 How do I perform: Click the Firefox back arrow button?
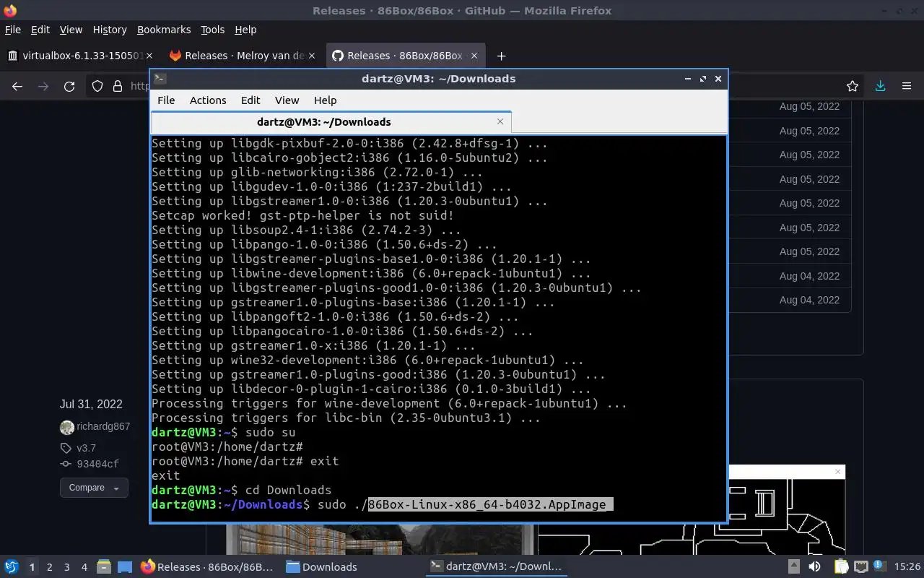[17, 86]
